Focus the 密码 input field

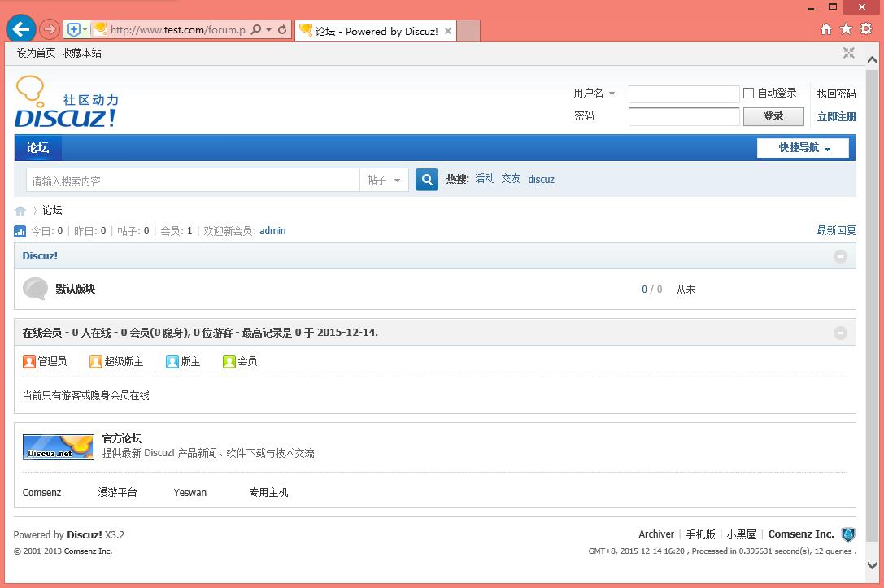point(684,116)
